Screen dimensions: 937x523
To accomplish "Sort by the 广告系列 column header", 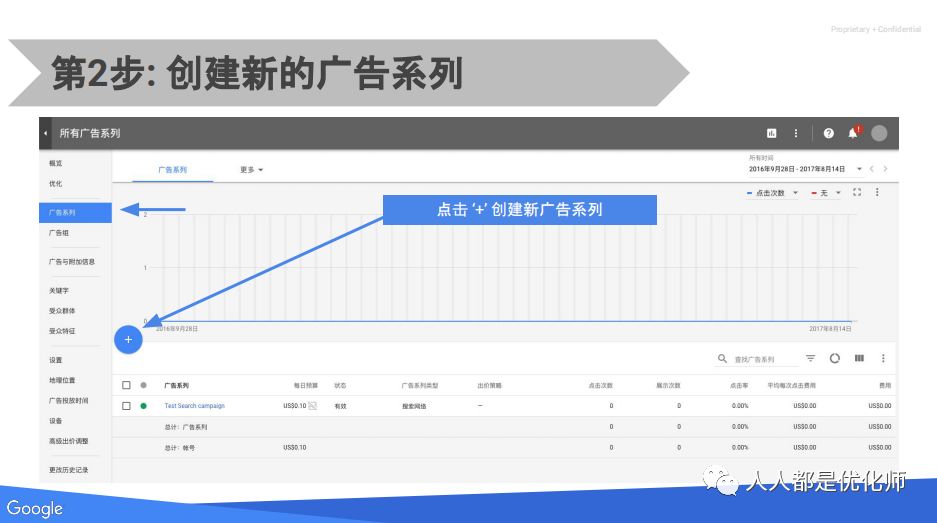I will (x=177, y=386).
